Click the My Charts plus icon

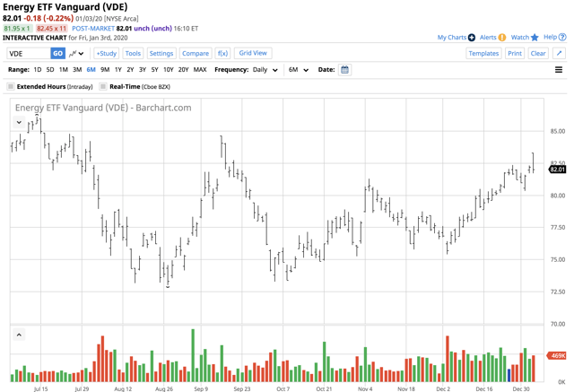(472, 38)
